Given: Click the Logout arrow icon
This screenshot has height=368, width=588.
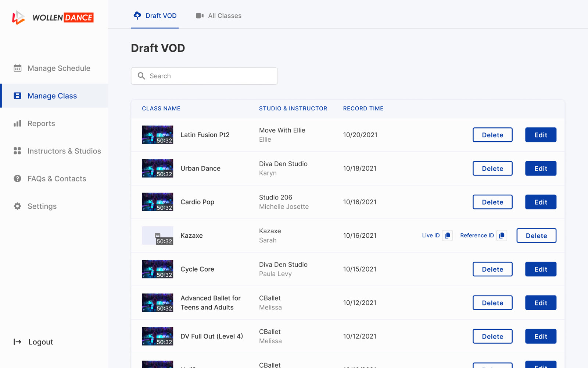Looking at the screenshot, I should 17,342.
